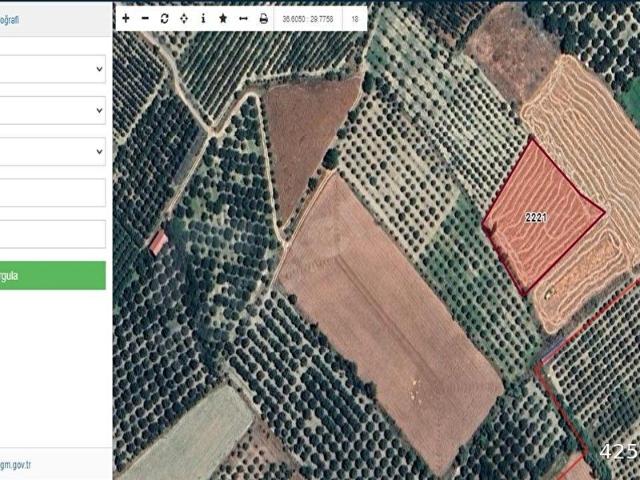Select the distance measure arrow tool

click(243, 18)
